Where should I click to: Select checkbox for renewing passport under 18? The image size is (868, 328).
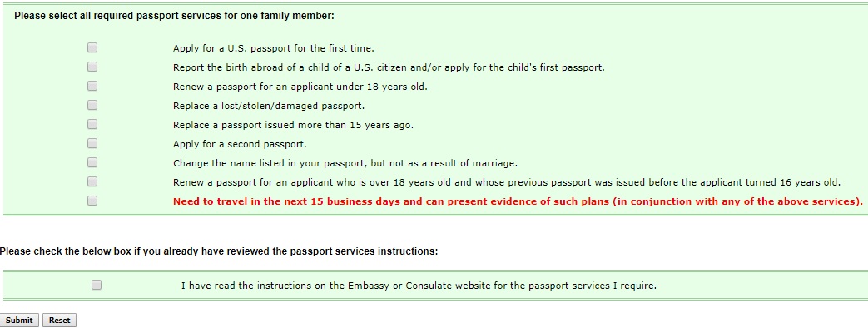(x=92, y=86)
